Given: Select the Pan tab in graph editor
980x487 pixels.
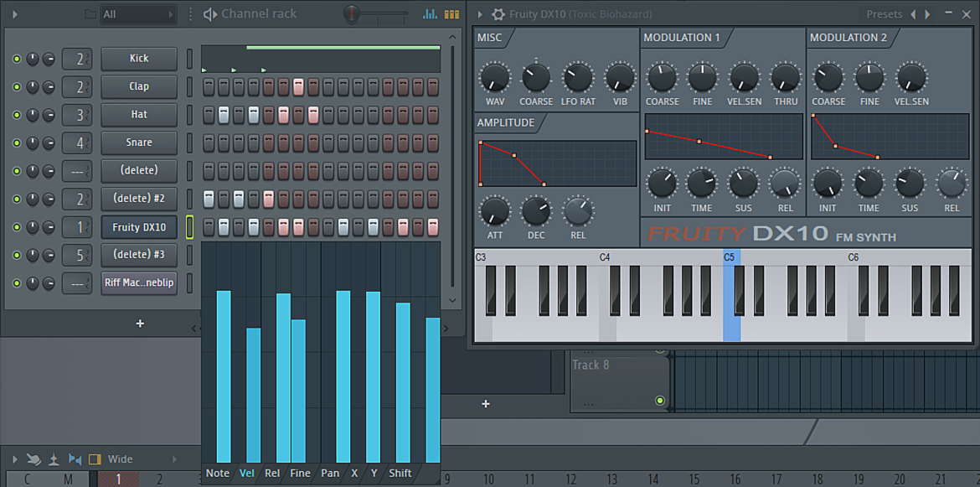Looking at the screenshot, I should (330, 474).
